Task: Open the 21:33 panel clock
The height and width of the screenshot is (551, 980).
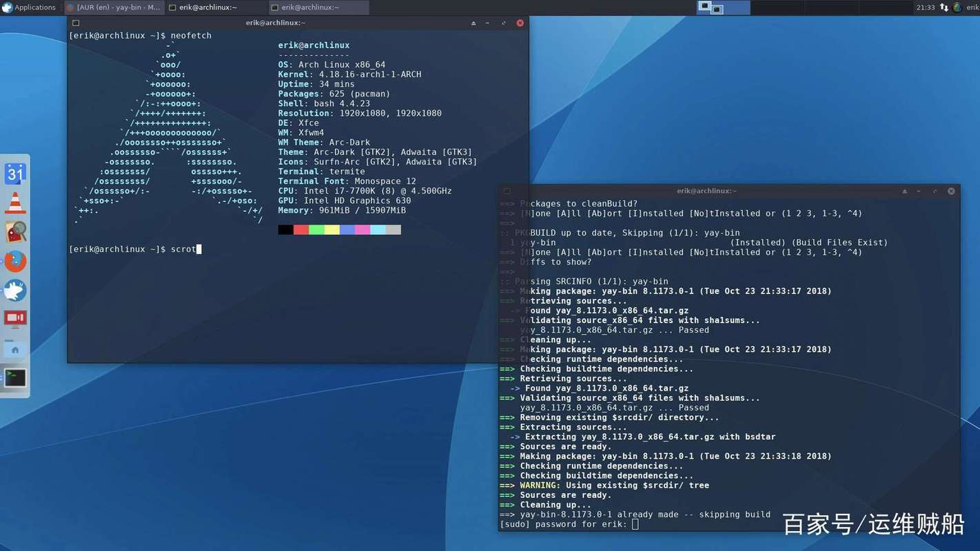Action: (925, 8)
